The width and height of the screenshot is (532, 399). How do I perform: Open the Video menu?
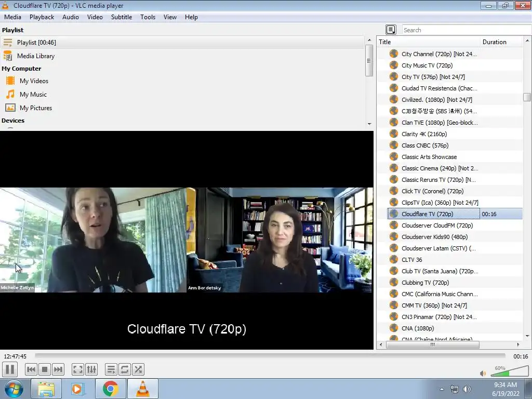click(x=95, y=17)
